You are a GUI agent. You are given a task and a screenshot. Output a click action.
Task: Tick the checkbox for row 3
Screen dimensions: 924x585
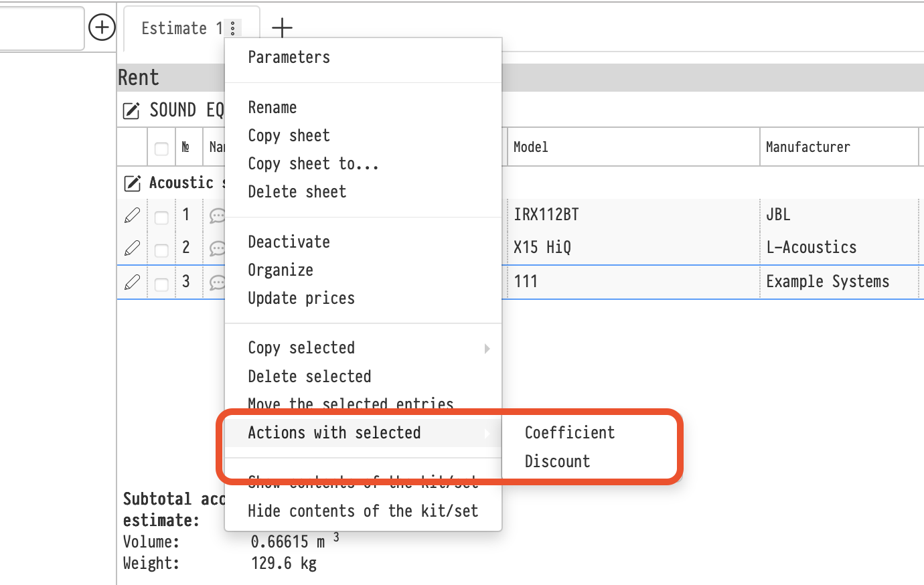click(x=161, y=284)
